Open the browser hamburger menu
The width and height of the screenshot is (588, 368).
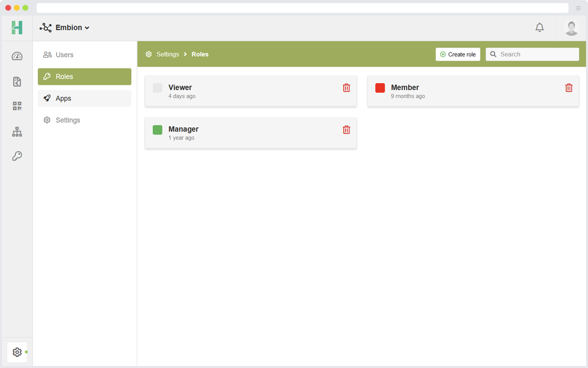click(578, 8)
